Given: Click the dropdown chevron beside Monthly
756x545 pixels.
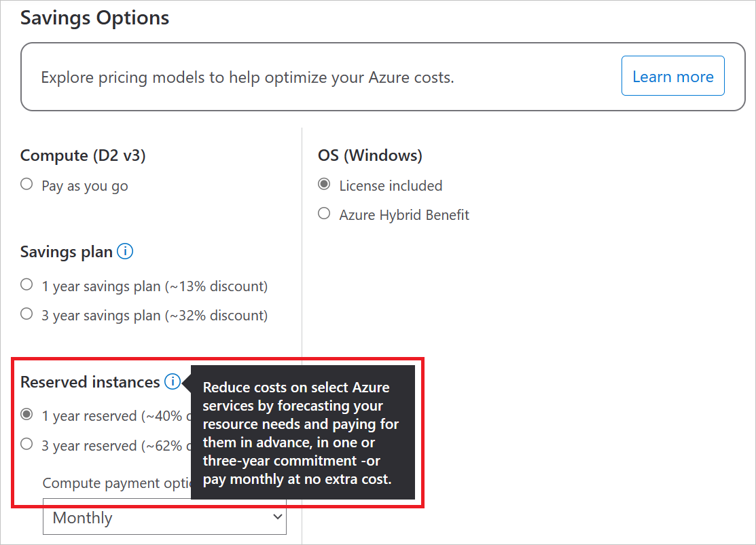Looking at the screenshot, I should click(278, 517).
